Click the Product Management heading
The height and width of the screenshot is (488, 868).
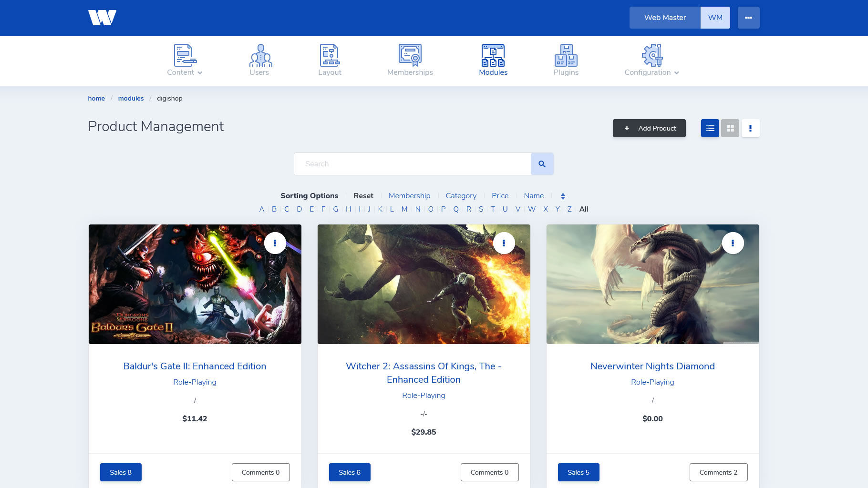coord(156,126)
